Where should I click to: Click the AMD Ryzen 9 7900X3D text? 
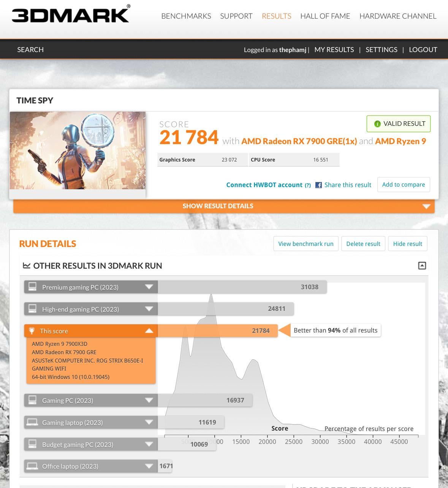(x=60, y=344)
